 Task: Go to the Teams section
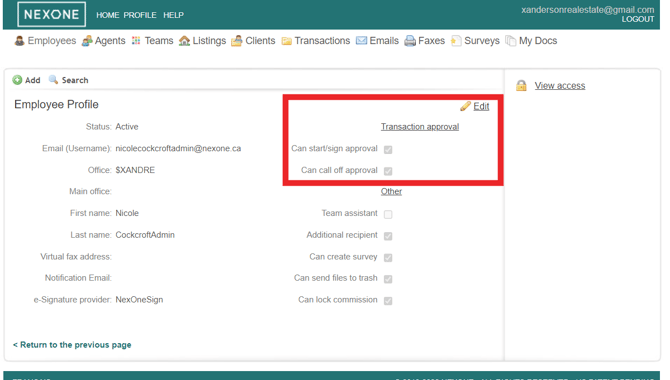tap(159, 41)
